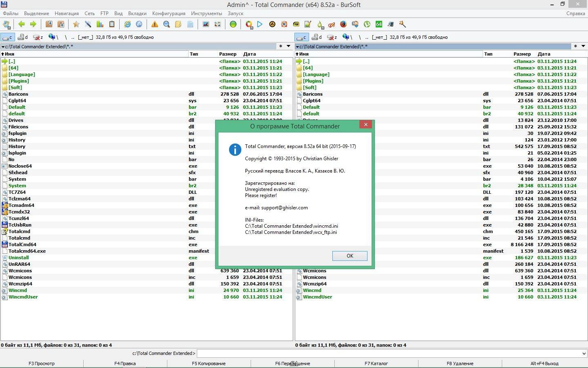Click the blue play triangle icon
Viewport: 588px width, 368px height.
260,25
